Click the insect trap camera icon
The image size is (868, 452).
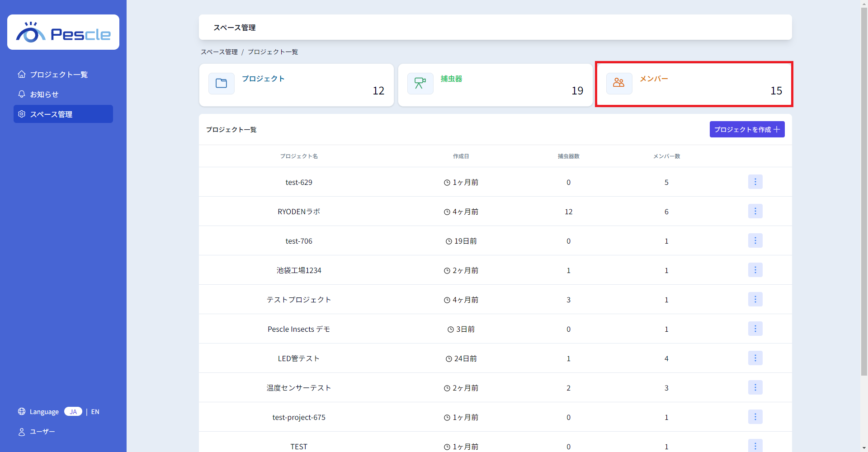[x=420, y=84]
